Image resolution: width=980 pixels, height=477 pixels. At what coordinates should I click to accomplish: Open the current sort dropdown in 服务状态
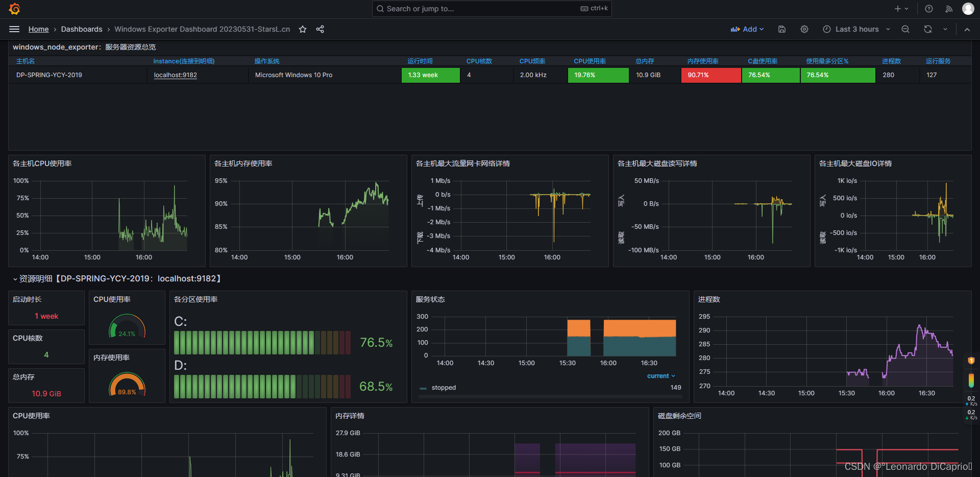(660, 375)
